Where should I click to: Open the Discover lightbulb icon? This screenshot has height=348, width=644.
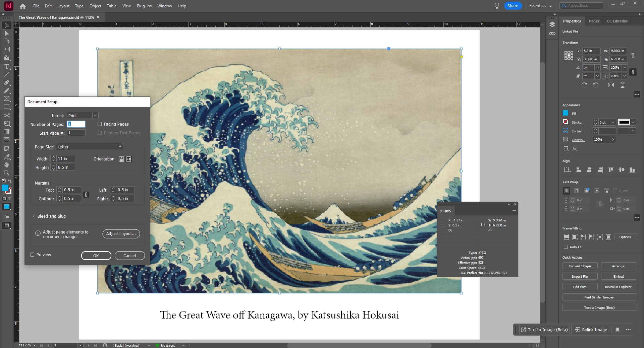click(x=497, y=6)
